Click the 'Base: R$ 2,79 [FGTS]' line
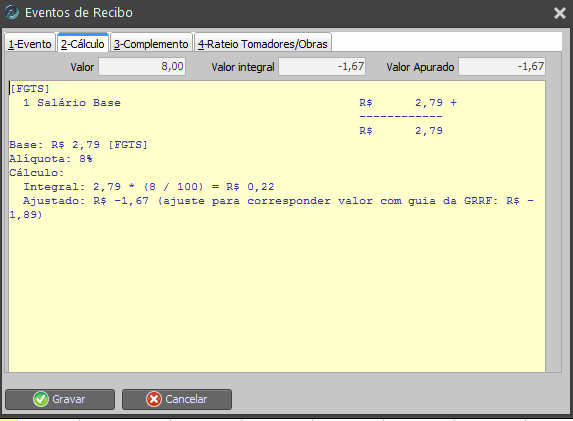The width and height of the screenshot is (573, 421). pos(78,145)
